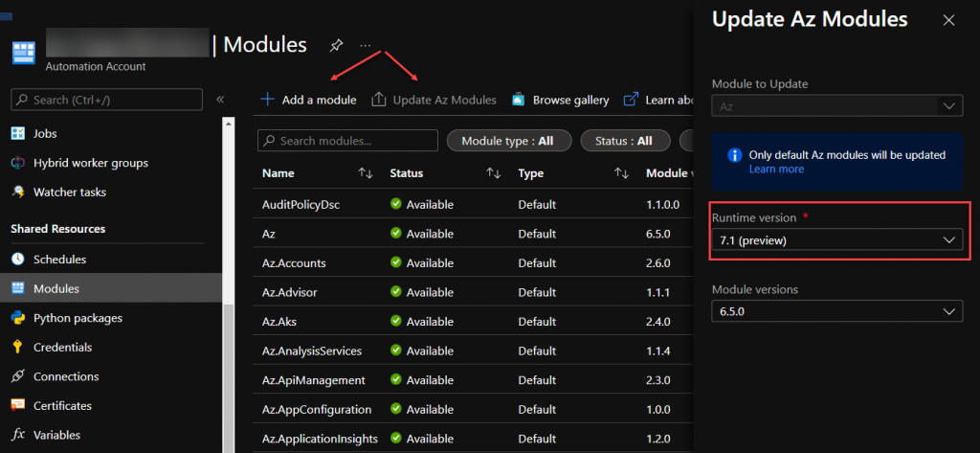Click the Certificates icon
This screenshot has width=980, height=453.
[x=18, y=405]
